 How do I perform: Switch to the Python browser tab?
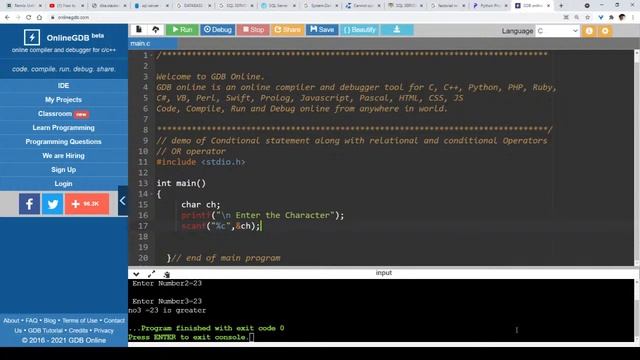490,6
